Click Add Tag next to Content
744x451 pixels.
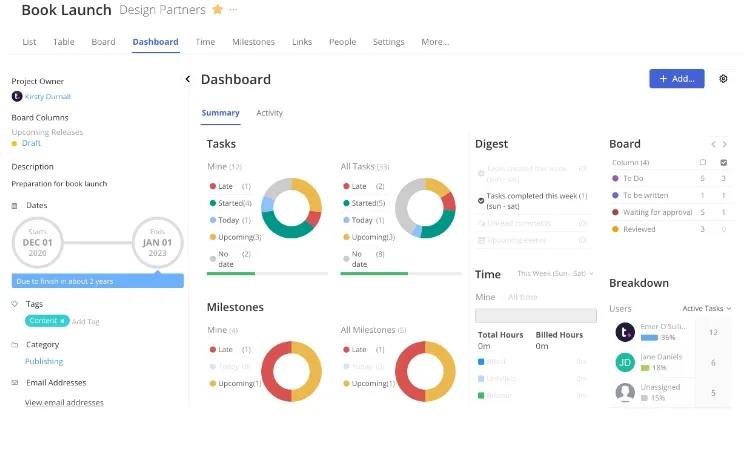pos(86,322)
